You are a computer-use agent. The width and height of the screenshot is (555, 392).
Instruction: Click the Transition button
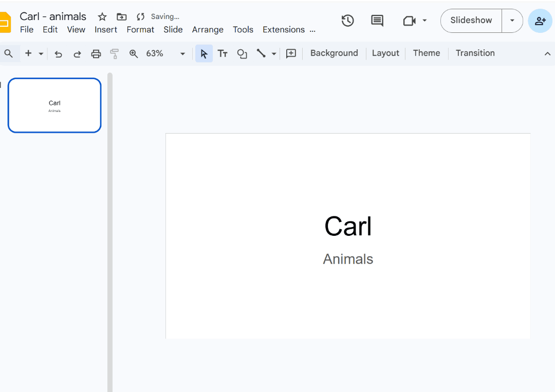(475, 53)
